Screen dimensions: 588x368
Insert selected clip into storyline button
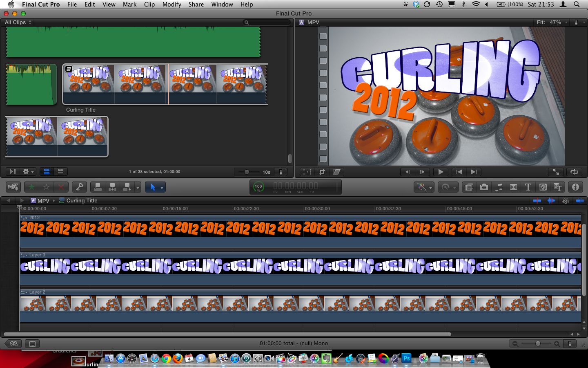[x=112, y=187]
